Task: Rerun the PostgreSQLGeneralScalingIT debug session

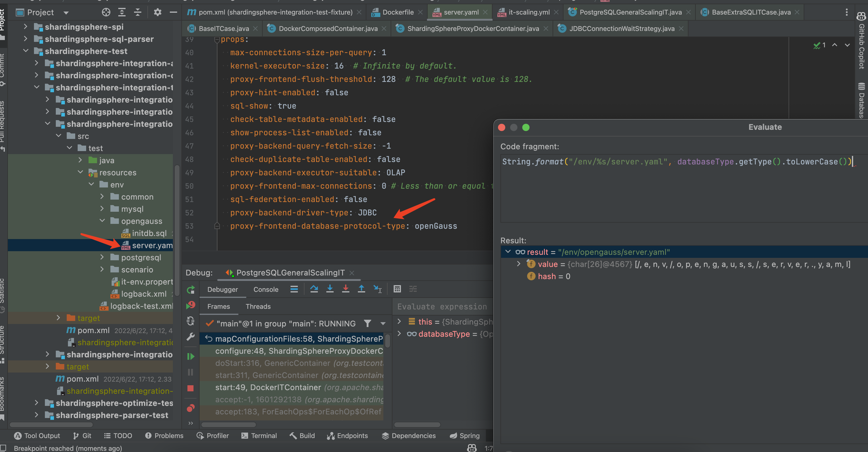Action: click(191, 289)
